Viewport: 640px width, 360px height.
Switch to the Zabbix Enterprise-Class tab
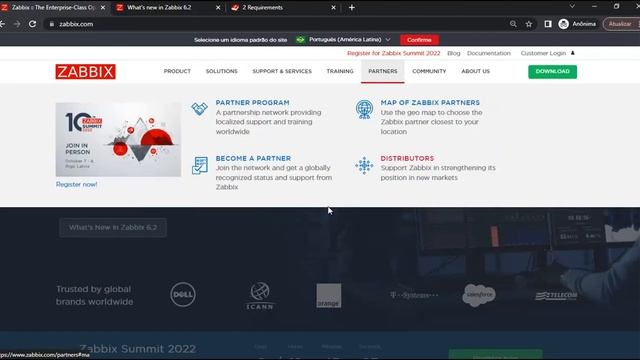click(53, 7)
